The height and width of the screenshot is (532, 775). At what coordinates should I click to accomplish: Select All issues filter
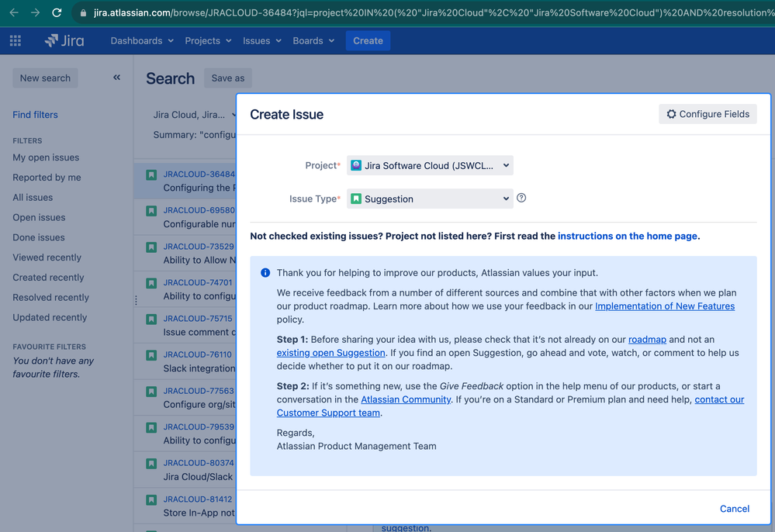[33, 197]
